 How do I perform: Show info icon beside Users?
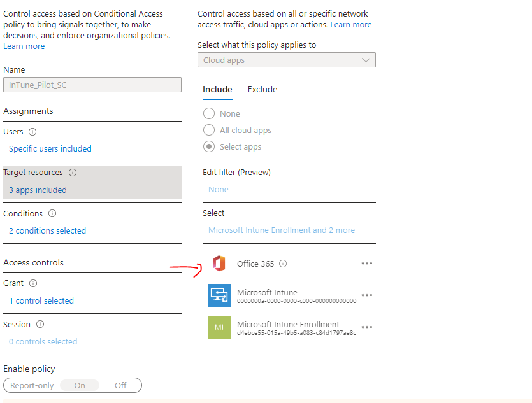pyautogui.click(x=32, y=132)
